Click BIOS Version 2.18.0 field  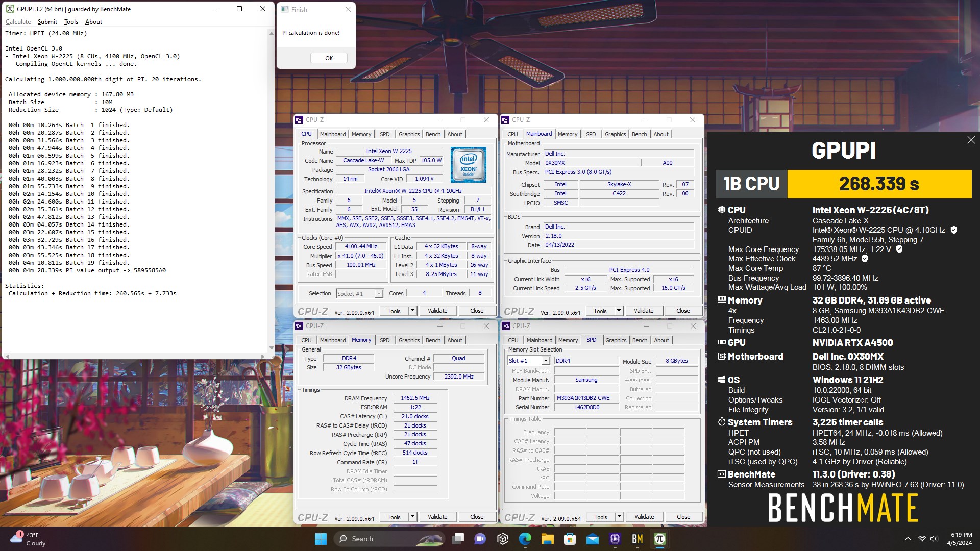(619, 236)
